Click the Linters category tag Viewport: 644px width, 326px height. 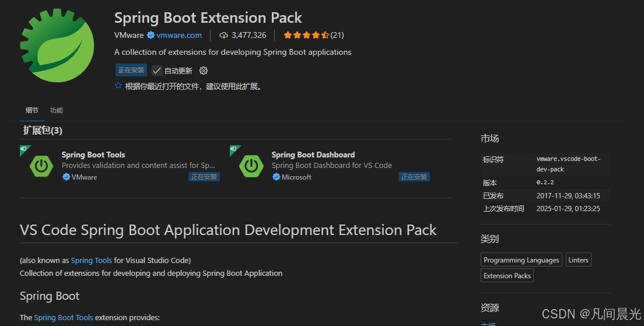coord(578,260)
